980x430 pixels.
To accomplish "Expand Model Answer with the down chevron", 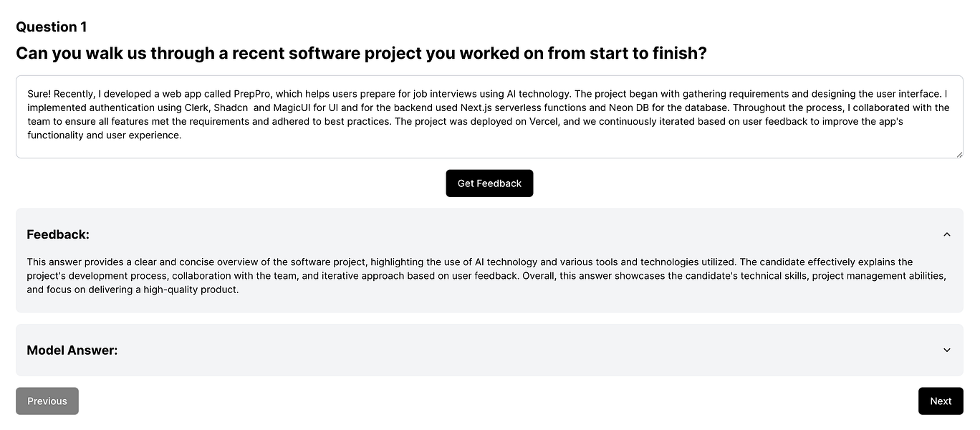I will point(946,350).
